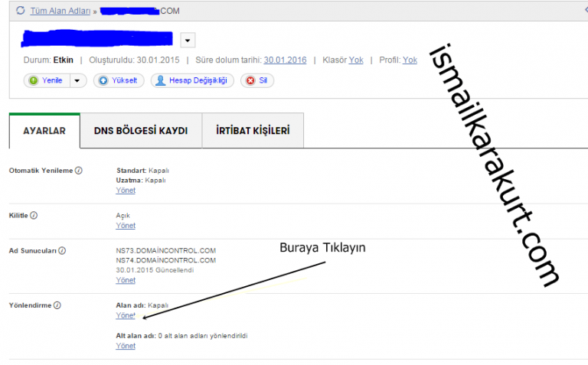Open the info icon beside Kilitle
This screenshot has width=588, height=365.
click(34, 216)
